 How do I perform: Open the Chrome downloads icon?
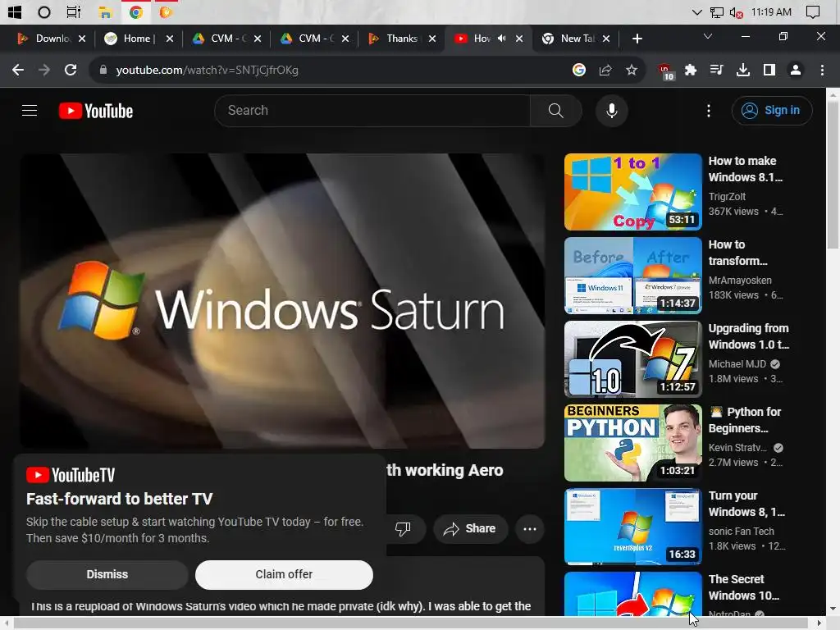tap(743, 70)
